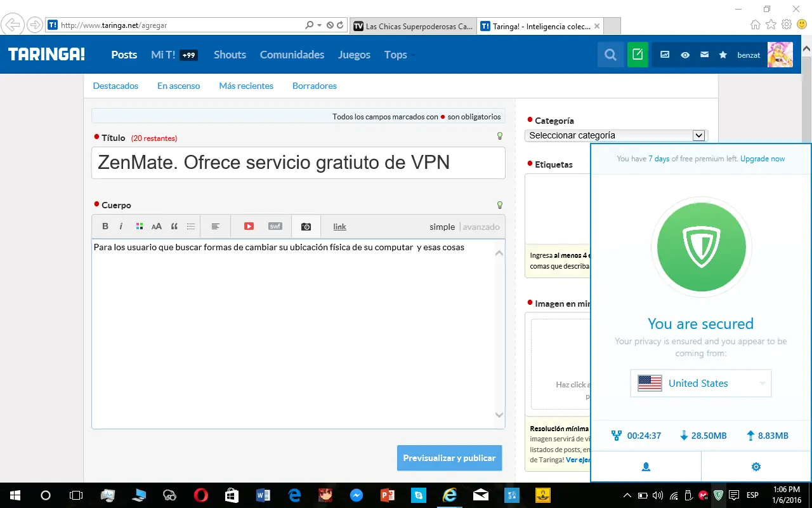Open the ZenMate account profile icon
The image size is (812, 508).
pyautogui.click(x=646, y=467)
